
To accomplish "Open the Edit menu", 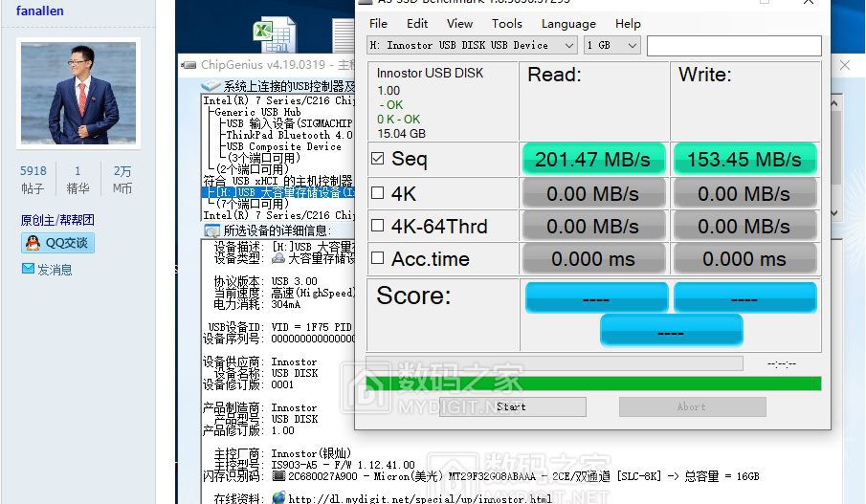I will tap(417, 24).
